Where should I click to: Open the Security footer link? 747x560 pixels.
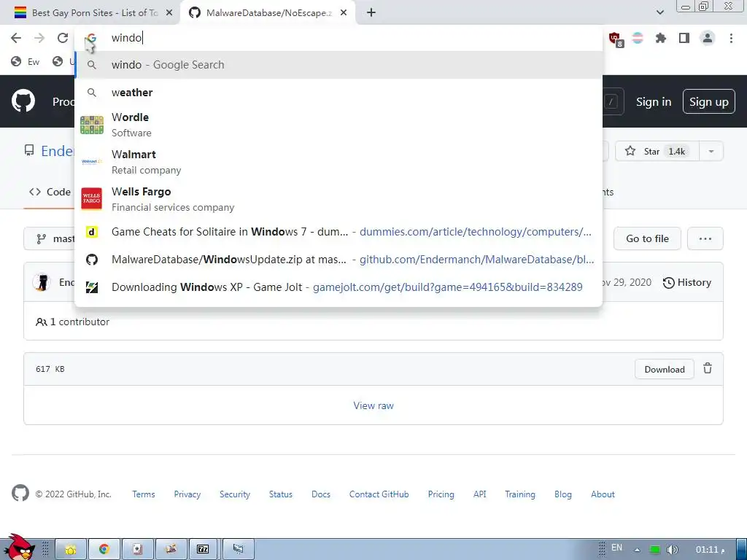pos(234,494)
